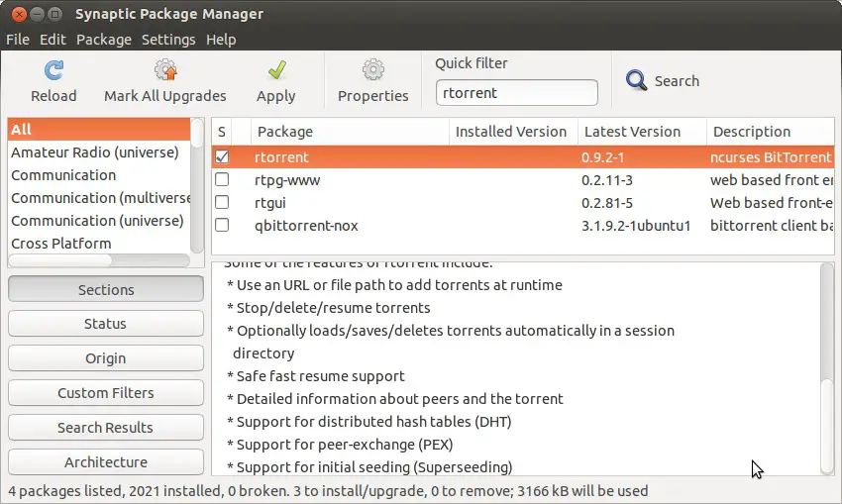Click the sections list vertical scrollbar
The width and height of the screenshot is (842, 504).
click(197, 185)
